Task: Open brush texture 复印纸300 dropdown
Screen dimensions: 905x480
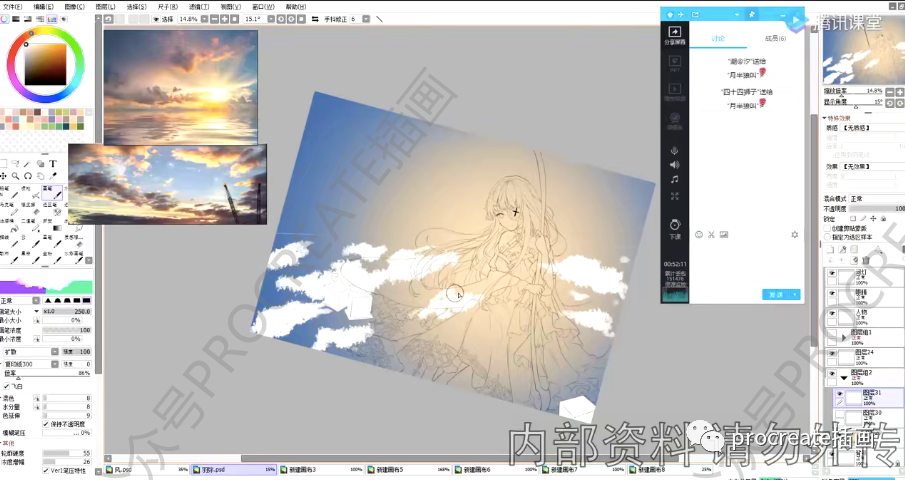Action: 55,364
